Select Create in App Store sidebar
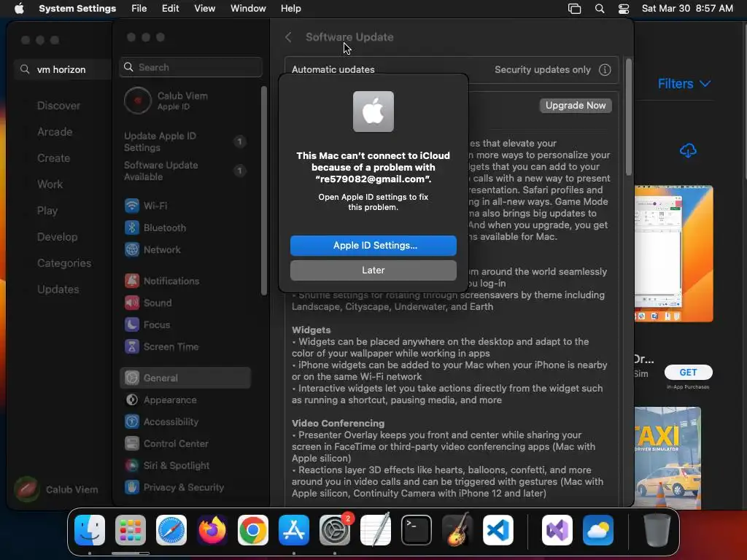The width and height of the screenshot is (747, 560). point(53,158)
